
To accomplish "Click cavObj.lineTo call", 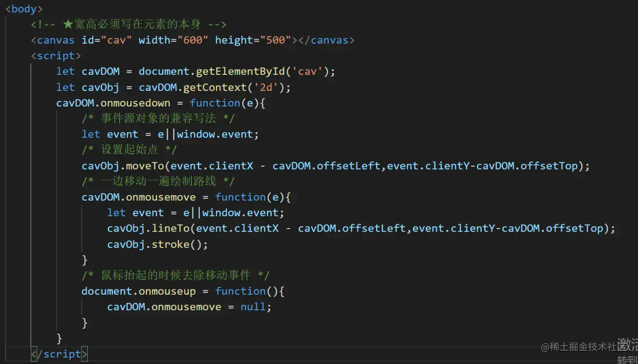I will [148, 228].
